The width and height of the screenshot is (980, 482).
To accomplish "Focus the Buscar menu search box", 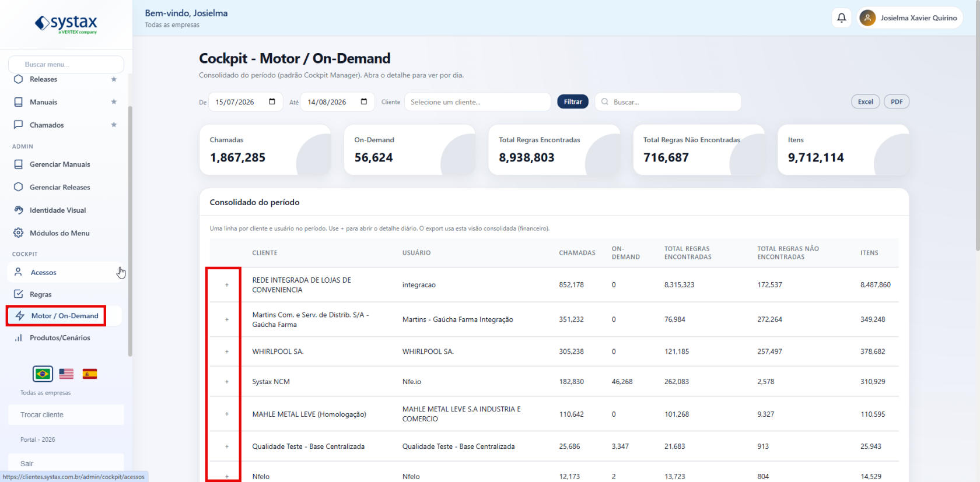I will 66,64.
